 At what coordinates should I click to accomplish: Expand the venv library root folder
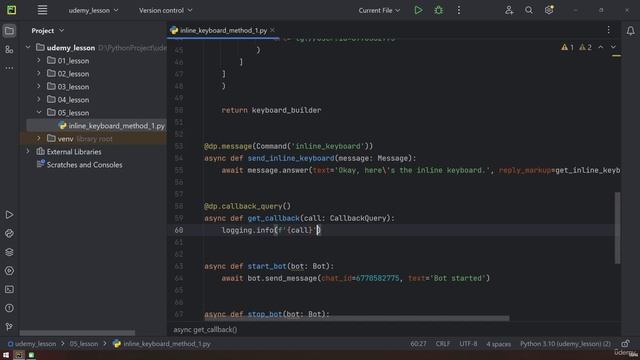[x=39, y=139]
